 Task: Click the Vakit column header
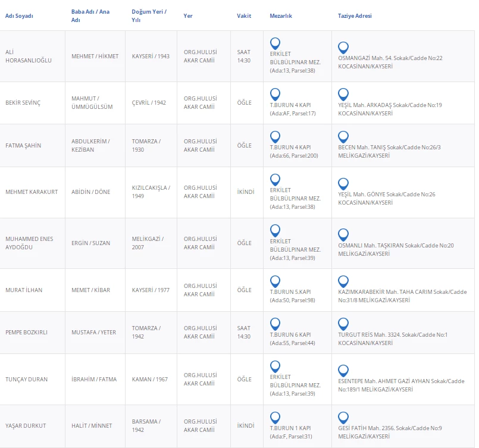243,16
